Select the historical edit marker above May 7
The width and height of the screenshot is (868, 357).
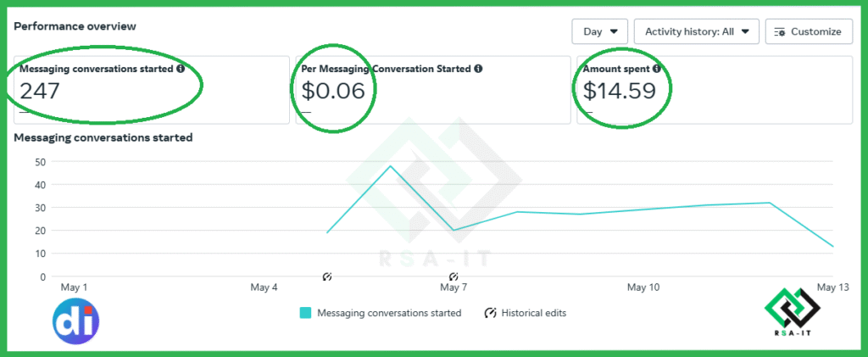coord(454,276)
